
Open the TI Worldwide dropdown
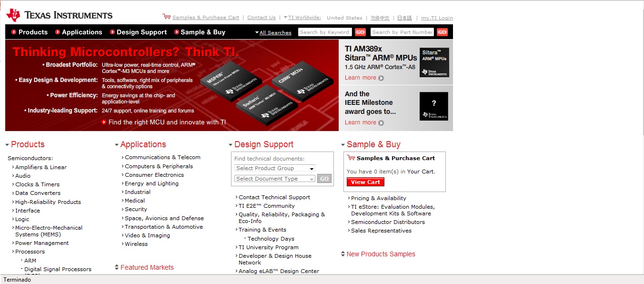coord(302,18)
